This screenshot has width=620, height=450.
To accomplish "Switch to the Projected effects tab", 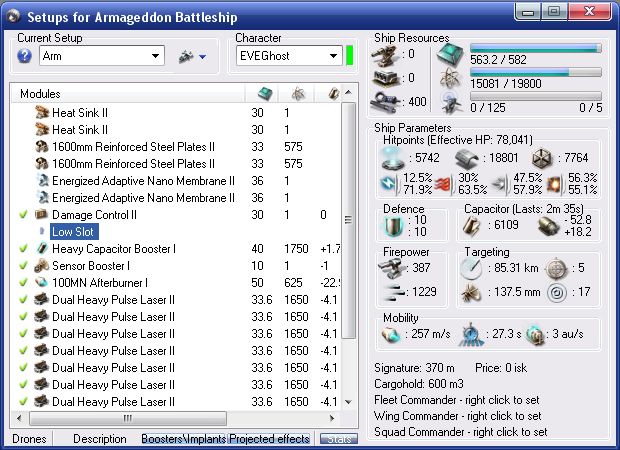I will 269,439.
